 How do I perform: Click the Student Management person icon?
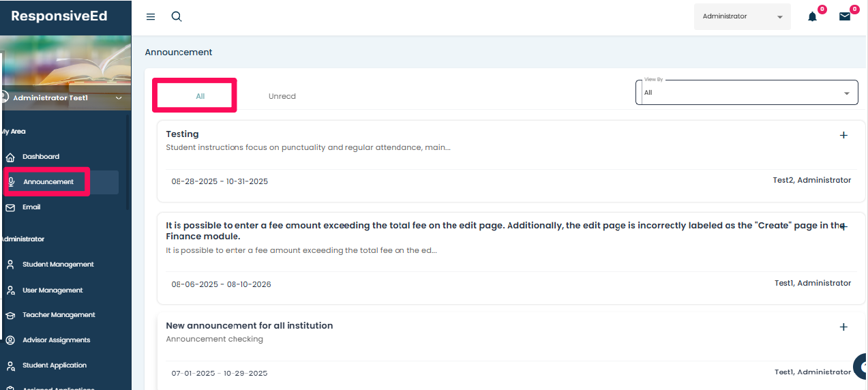click(x=10, y=265)
